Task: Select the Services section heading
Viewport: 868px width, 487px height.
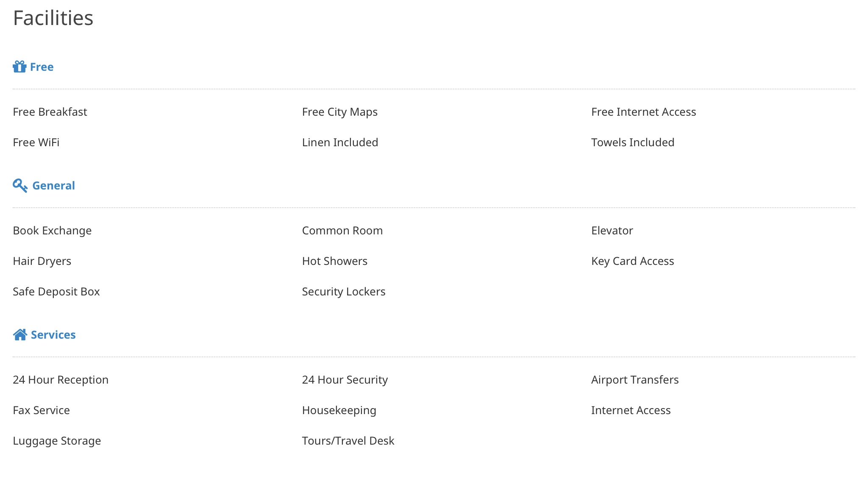Action: (53, 335)
